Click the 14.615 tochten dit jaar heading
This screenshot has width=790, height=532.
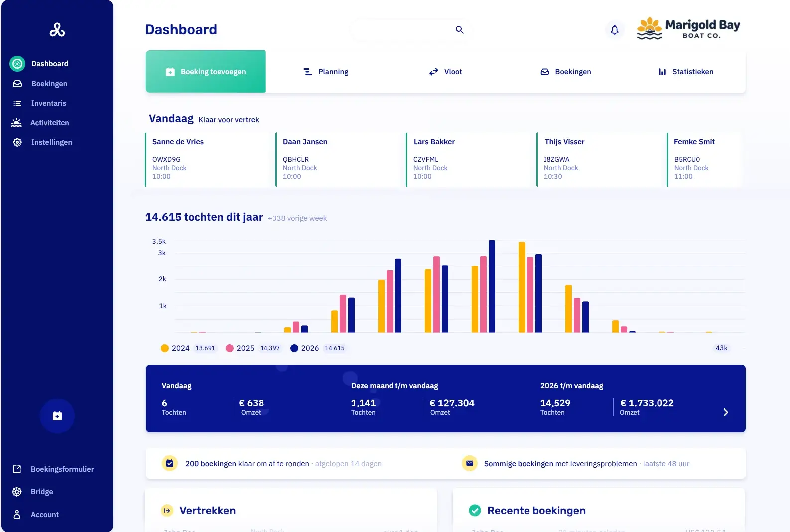(x=204, y=217)
